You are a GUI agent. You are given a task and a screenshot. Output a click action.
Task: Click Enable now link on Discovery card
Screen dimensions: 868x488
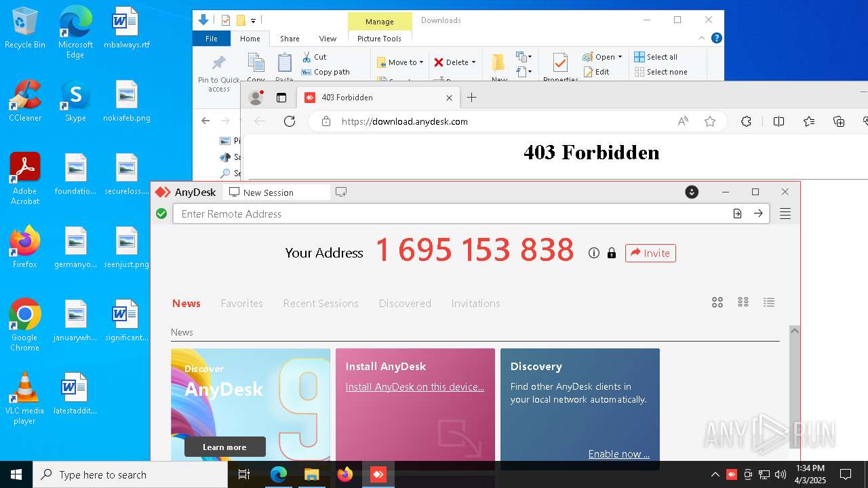coord(618,453)
